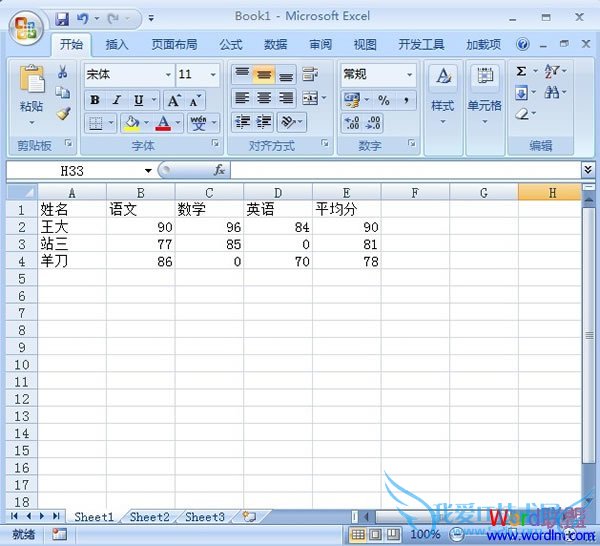Switch to Sheet3 worksheet
Screen dimensions: 600x546
(205, 517)
